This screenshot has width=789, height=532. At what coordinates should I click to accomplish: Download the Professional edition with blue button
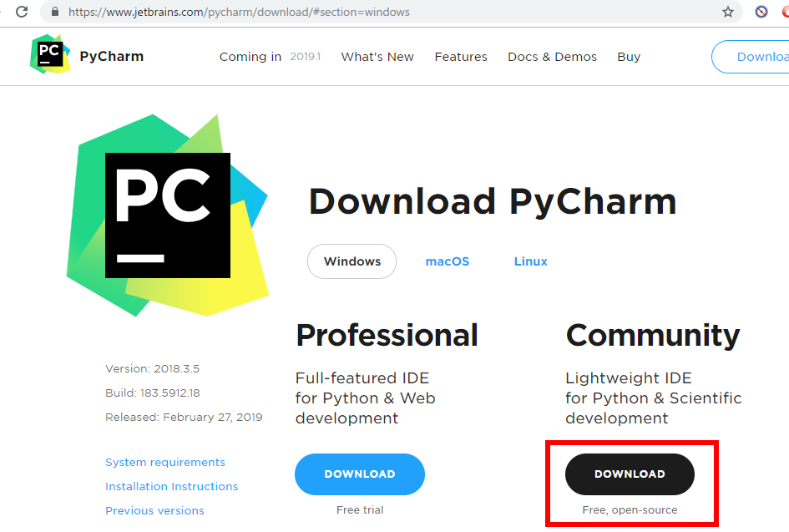pos(360,474)
